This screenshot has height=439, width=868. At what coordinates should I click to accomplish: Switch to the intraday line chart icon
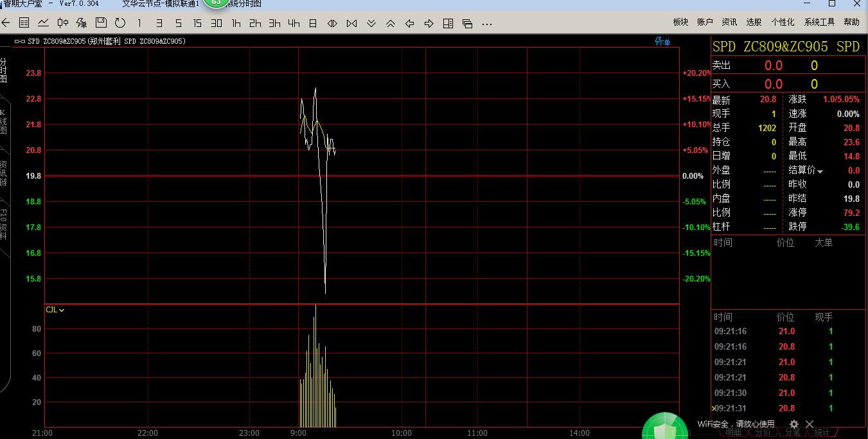tap(43, 23)
